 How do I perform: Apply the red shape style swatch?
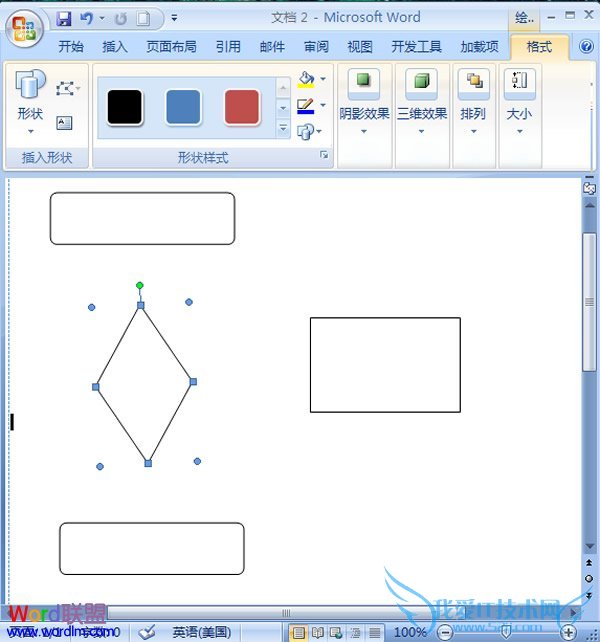coord(242,107)
